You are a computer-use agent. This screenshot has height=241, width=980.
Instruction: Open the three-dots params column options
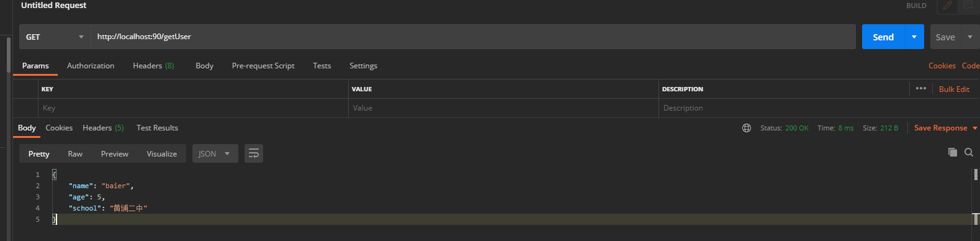click(x=921, y=89)
